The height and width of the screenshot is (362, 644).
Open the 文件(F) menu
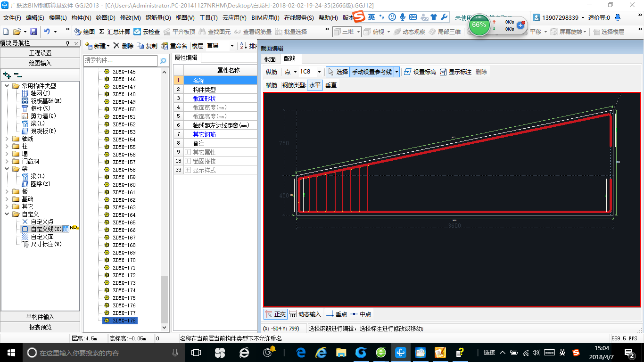pos(12,18)
